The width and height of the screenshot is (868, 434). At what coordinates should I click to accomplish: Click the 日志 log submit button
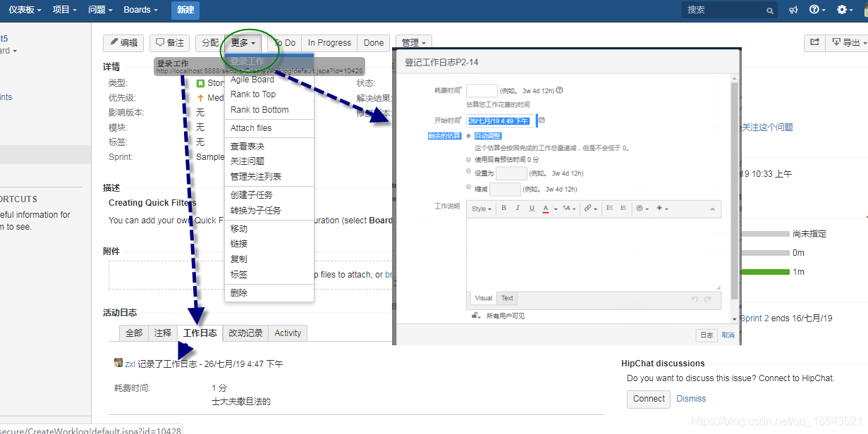[706, 335]
